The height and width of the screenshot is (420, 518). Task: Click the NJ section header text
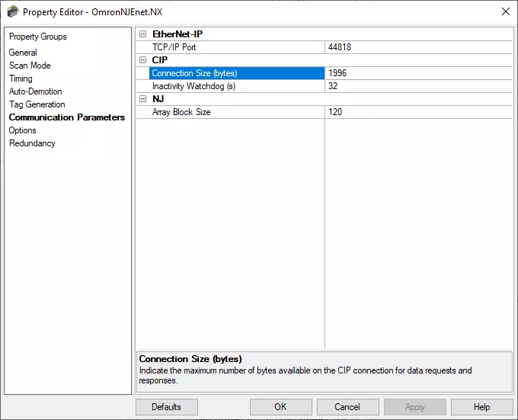(158, 99)
